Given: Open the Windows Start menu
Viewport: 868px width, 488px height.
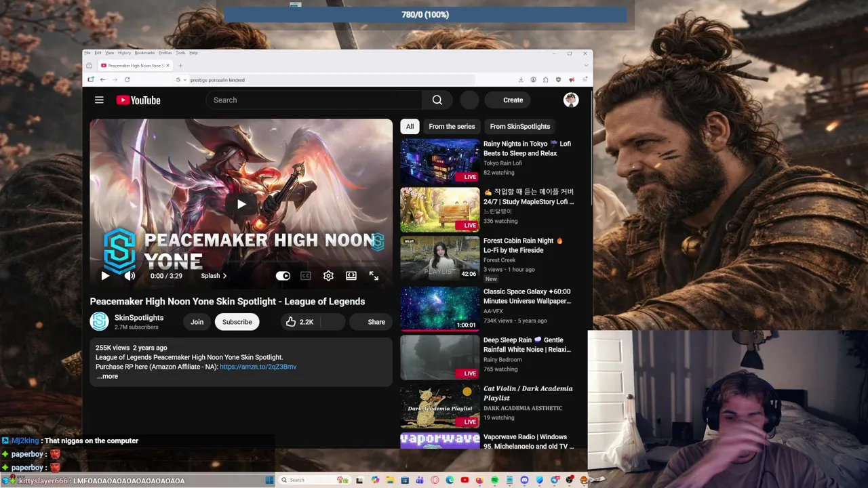Looking at the screenshot, I should tap(269, 480).
